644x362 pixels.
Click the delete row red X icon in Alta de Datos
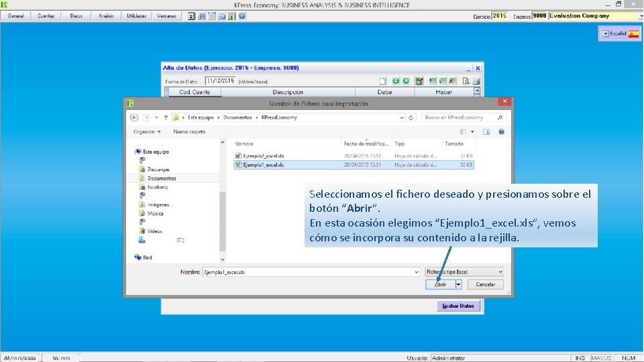tap(452, 81)
